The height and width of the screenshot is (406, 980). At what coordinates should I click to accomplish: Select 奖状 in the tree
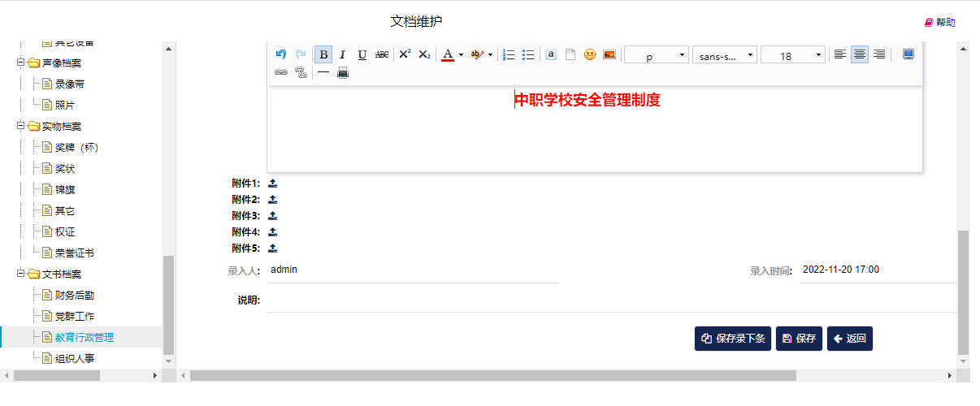65,168
